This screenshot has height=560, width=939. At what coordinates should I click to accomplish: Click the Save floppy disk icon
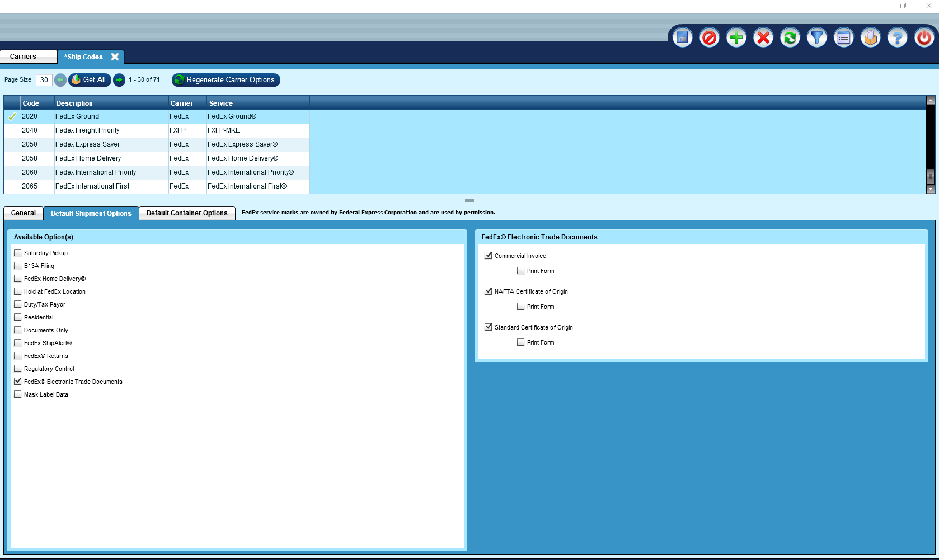[x=682, y=37]
